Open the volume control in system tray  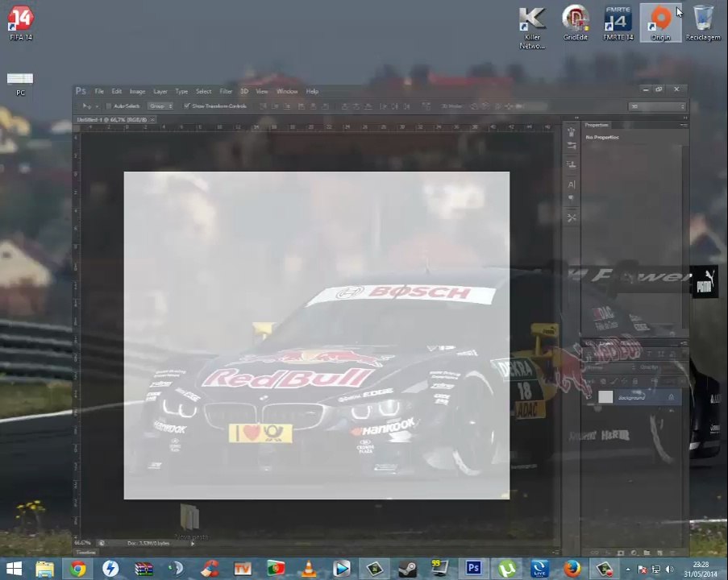coord(669,569)
